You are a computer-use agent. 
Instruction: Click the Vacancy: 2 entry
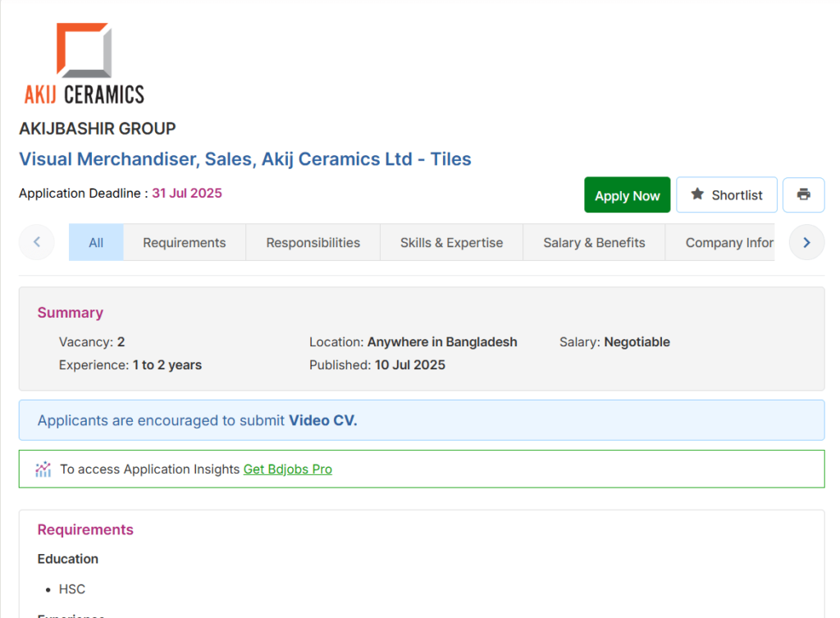click(x=92, y=342)
